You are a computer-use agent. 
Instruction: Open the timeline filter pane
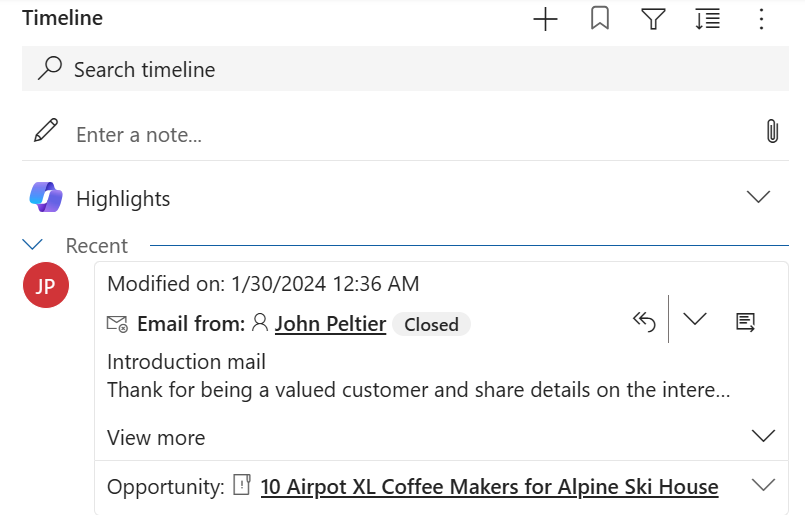click(653, 19)
